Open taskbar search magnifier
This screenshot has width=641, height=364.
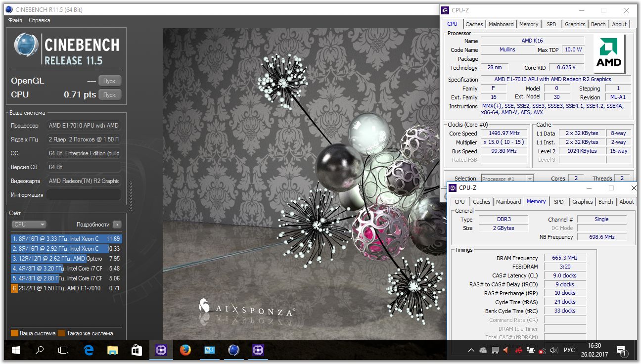40,350
